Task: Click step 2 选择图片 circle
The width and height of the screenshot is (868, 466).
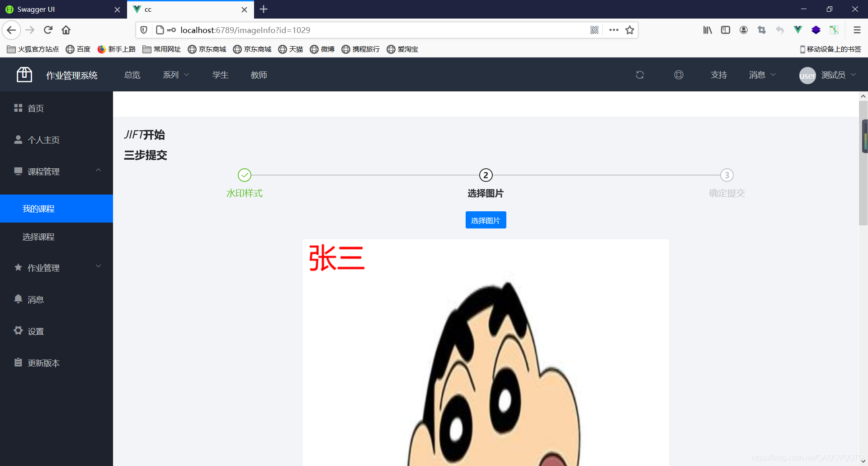Action: 486,175
